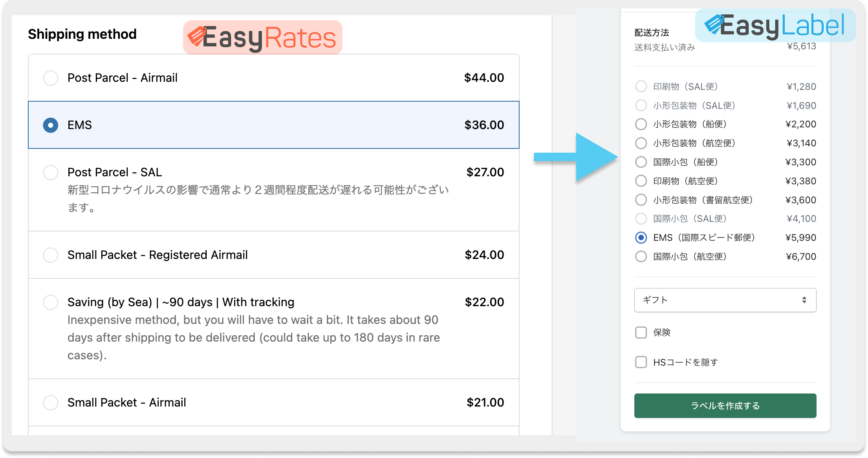
Task: Choose 国際小包（船便）radio button
Action: (x=641, y=162)
